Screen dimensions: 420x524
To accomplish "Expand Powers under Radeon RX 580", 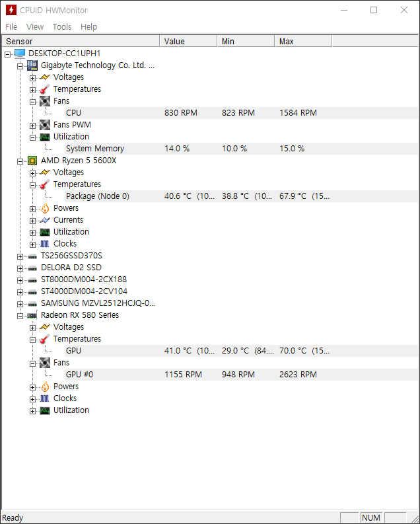I will click(32, 387).
